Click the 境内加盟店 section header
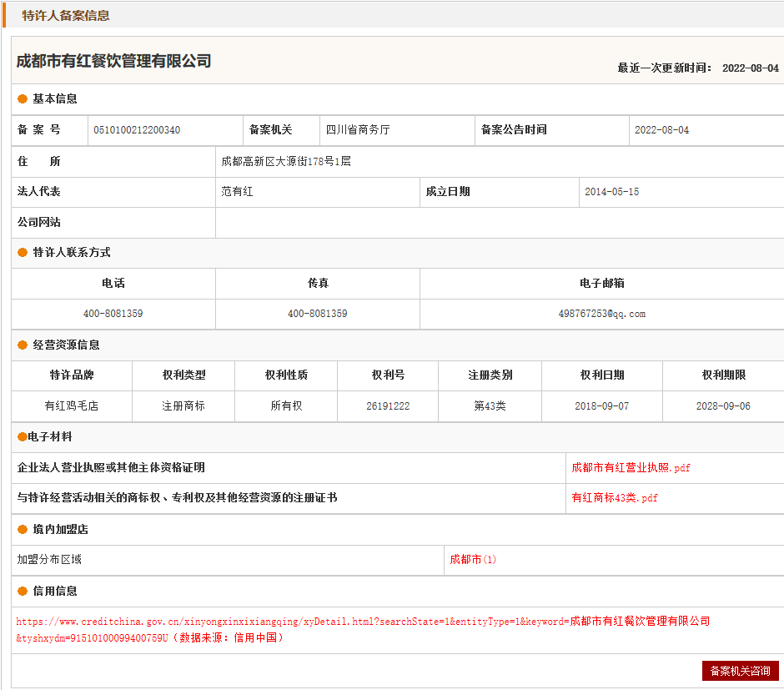This screenshot has width=784, height=690. [61, 530]
